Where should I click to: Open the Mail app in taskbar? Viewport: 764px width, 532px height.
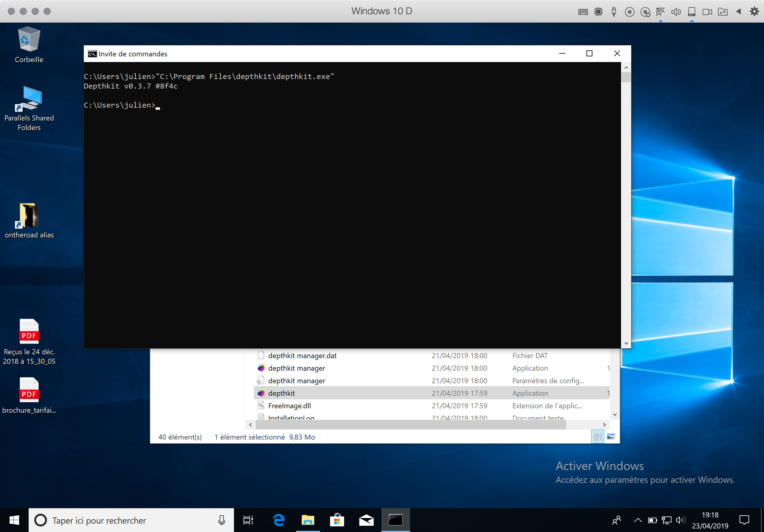(x=366, y=520)
